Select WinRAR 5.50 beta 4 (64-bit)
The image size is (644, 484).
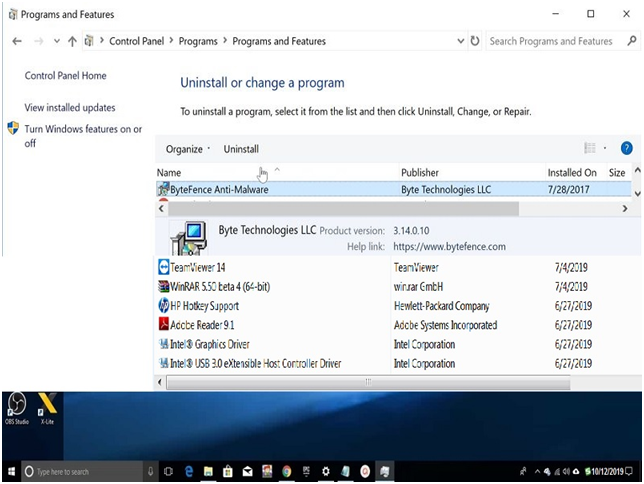(220, 286)
